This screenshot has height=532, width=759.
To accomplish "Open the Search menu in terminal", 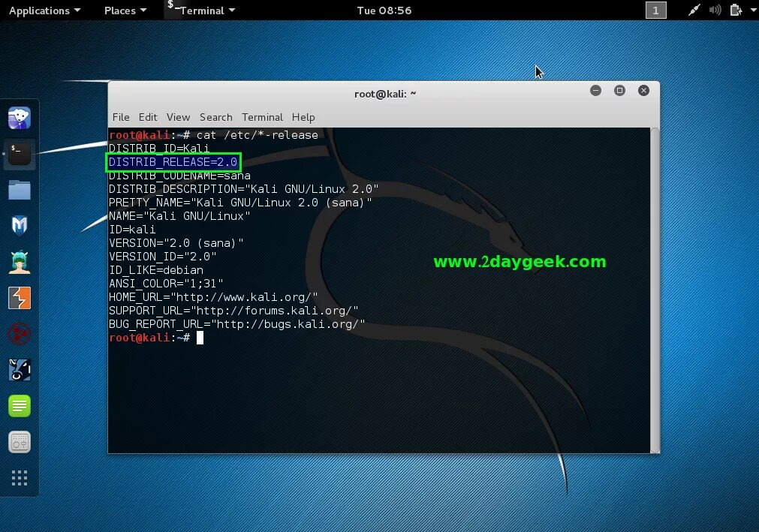I will tap(216, 117).
